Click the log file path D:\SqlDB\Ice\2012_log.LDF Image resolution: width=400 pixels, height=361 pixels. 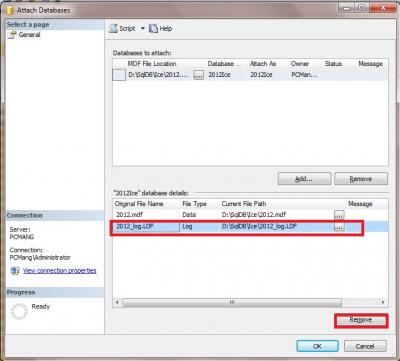click(x=259, y=227)
